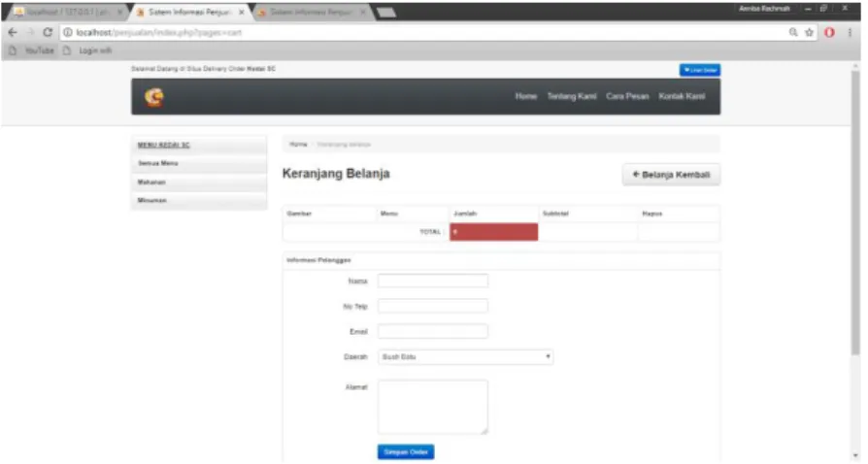
Task: Go forward using browser forward arrow
Action: tap(30, 33)
